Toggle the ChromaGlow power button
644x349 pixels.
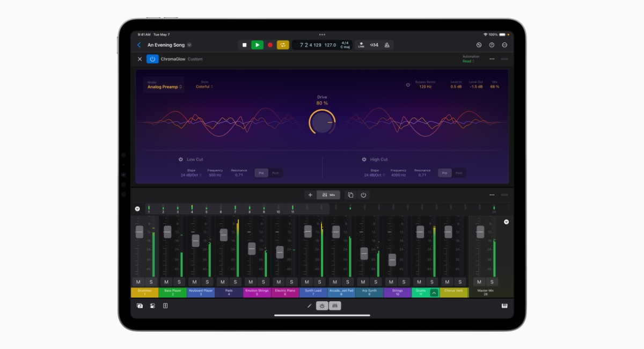[152, 59]
